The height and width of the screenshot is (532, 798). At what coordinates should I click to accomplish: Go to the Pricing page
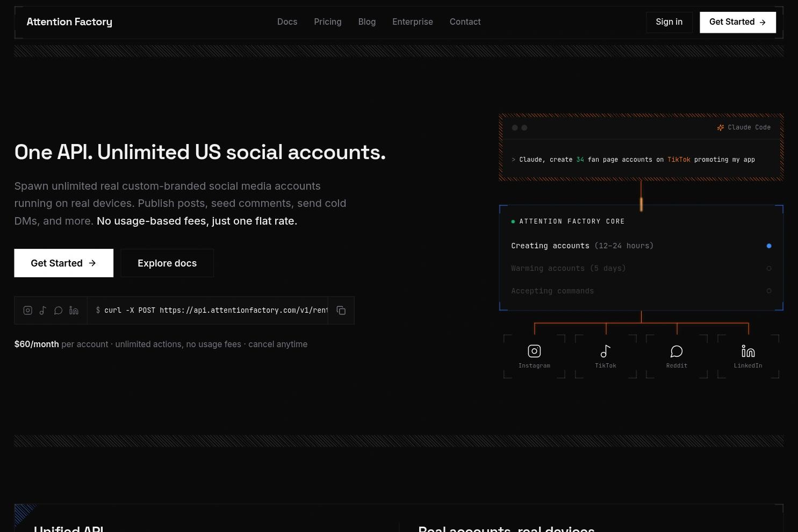[x=328, y=22]
